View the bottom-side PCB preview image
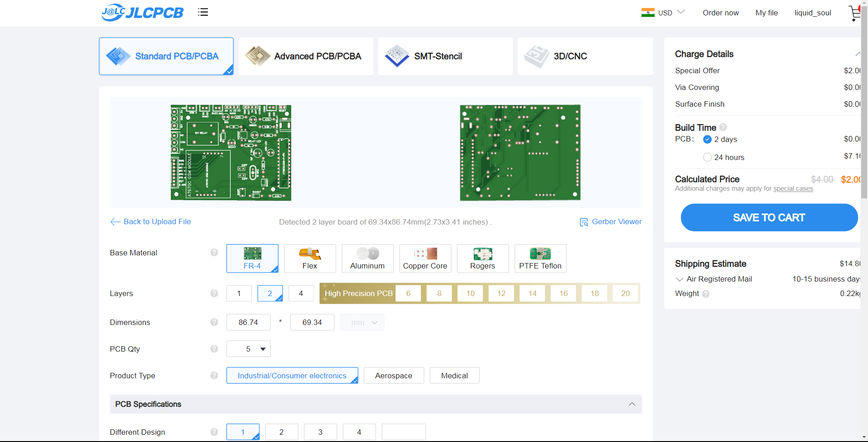868x442 pixels. [520, 153]
